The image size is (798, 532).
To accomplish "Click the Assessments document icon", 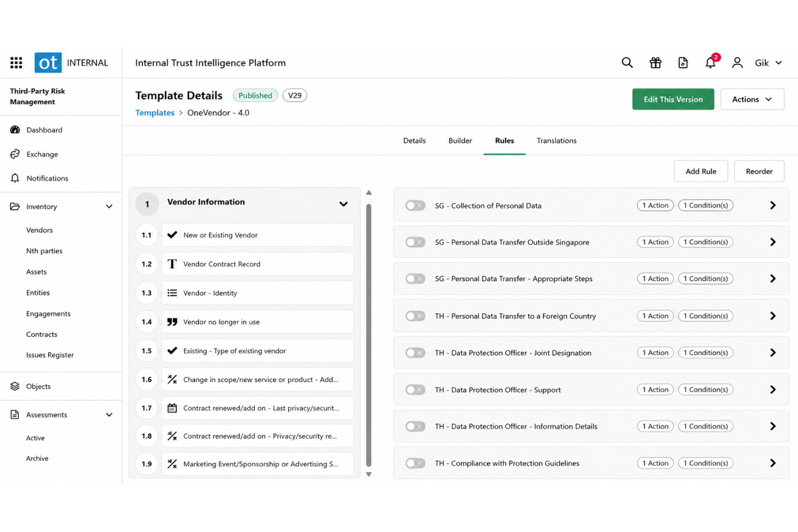I will [x=15, y=414].
